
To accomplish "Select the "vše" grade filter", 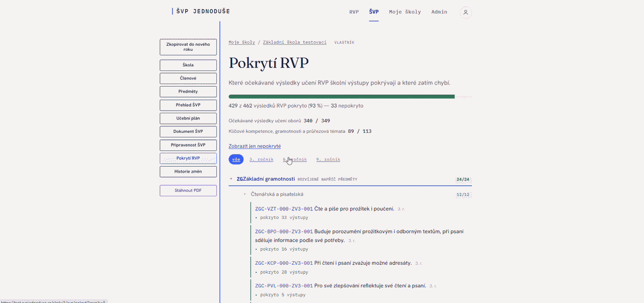I will (236, 159).
